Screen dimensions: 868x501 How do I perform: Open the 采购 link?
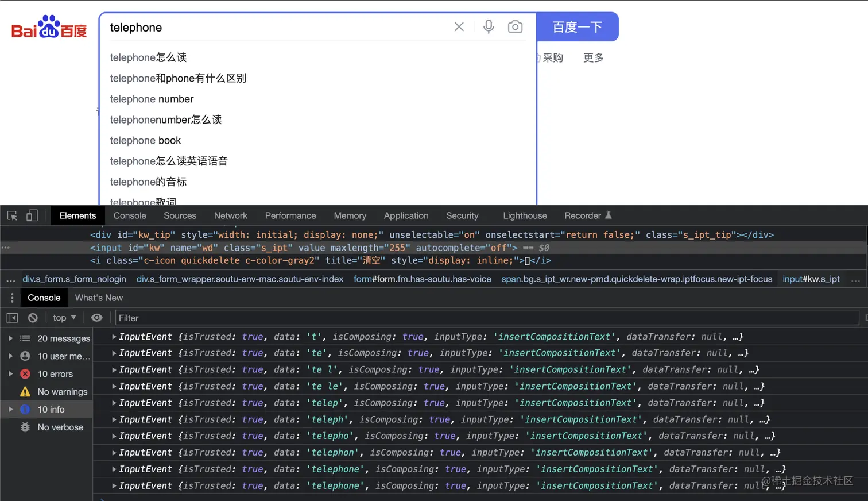(553, 57)
